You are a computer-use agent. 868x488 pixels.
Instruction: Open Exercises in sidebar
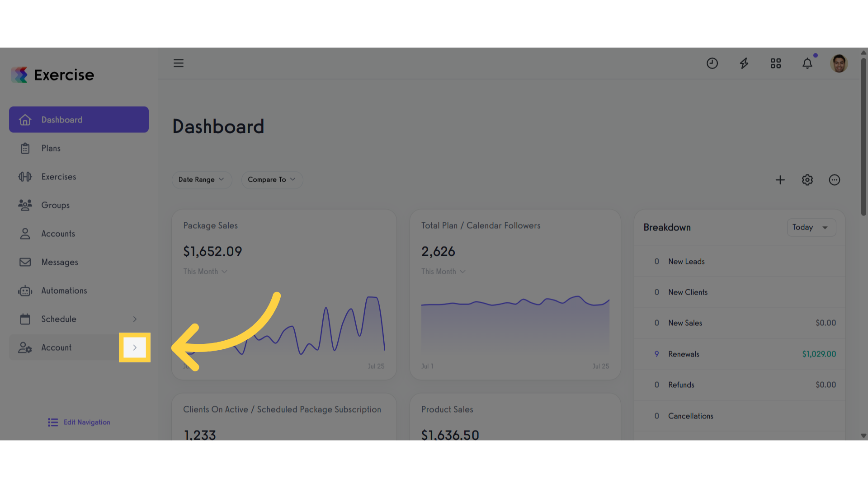[79, 177]
